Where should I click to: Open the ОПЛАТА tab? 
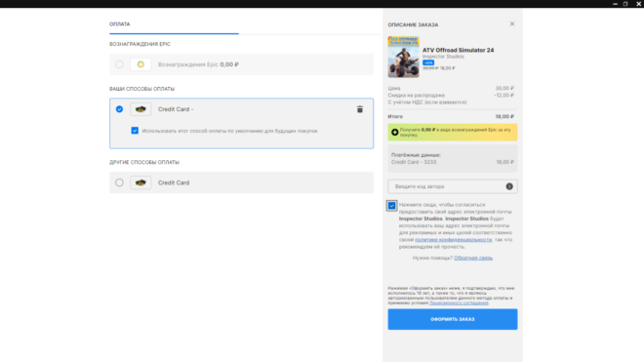[x=119, y=24]
